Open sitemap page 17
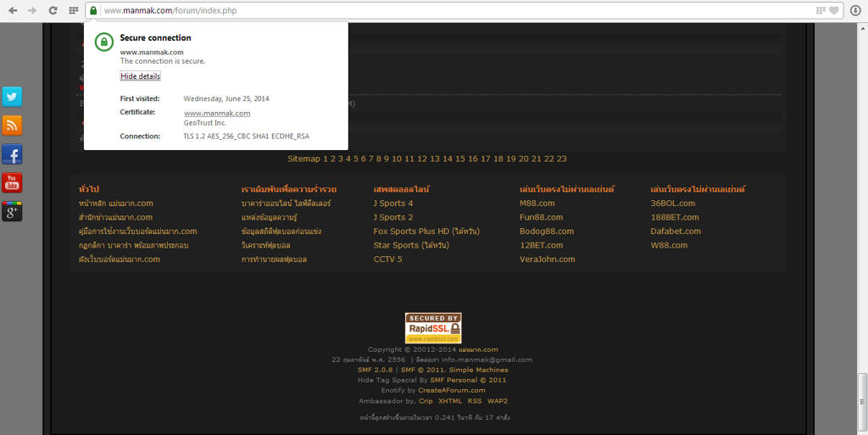The width and height of the screenshot is (868, 435). pyautogui.click(x=486, y=159)
